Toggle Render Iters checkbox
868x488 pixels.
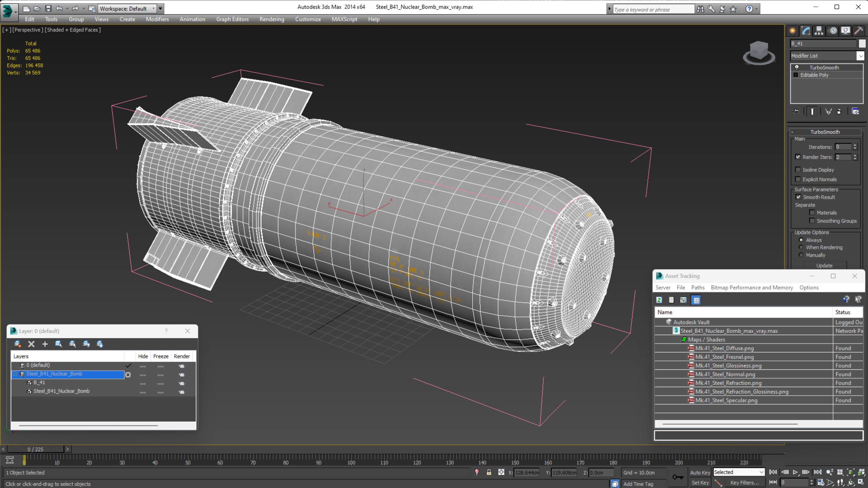[798, 157]
